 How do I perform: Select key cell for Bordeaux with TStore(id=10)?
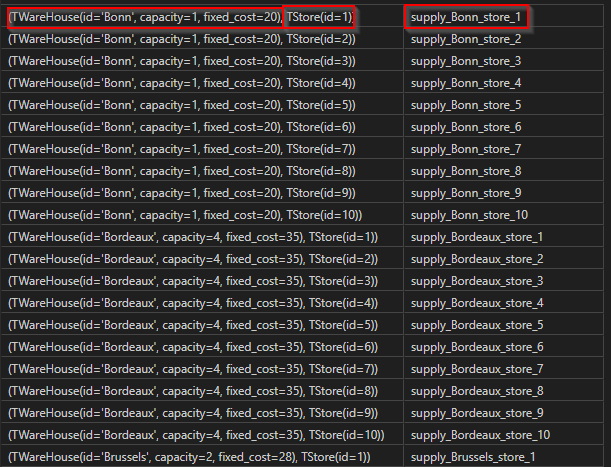point(202,435)
